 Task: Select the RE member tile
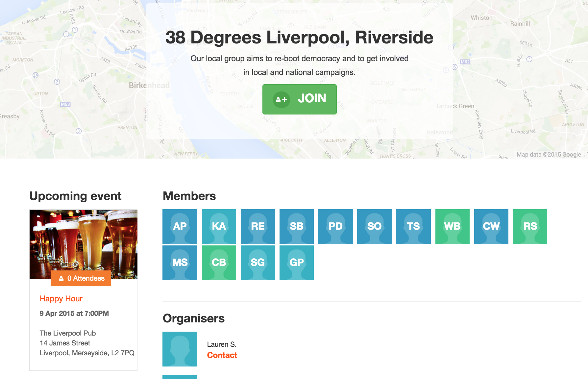tap(257, 226)
